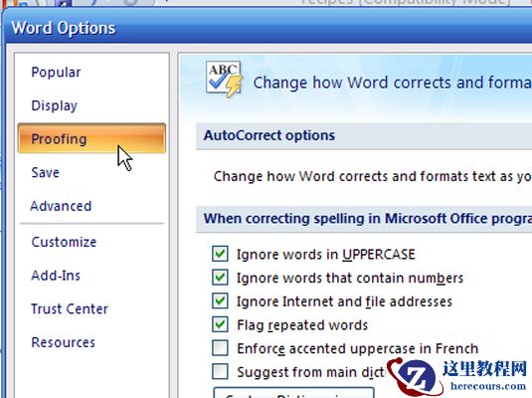Enable Enforce accented uppercase in French
532x398 pixels.
[x=220, y=348]
